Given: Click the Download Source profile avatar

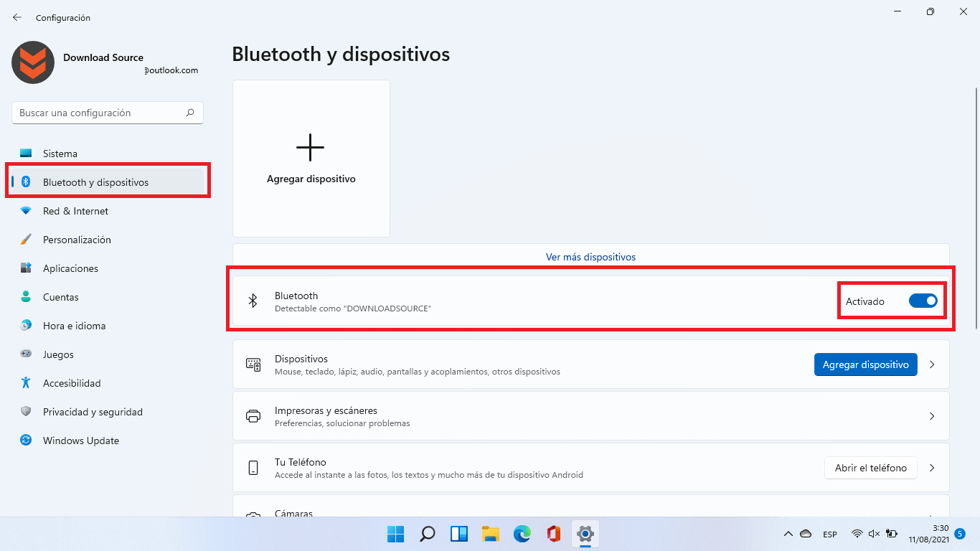Looking at the screenshot, I should click(33, 62).
